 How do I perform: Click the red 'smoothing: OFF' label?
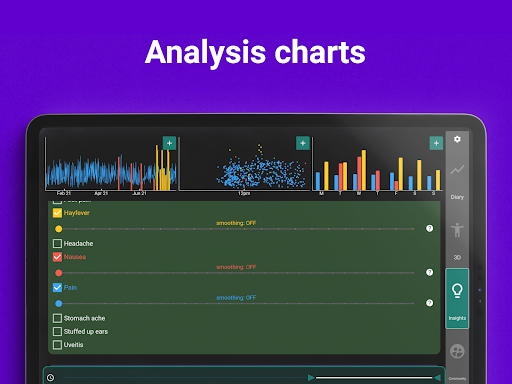[236, 267]
